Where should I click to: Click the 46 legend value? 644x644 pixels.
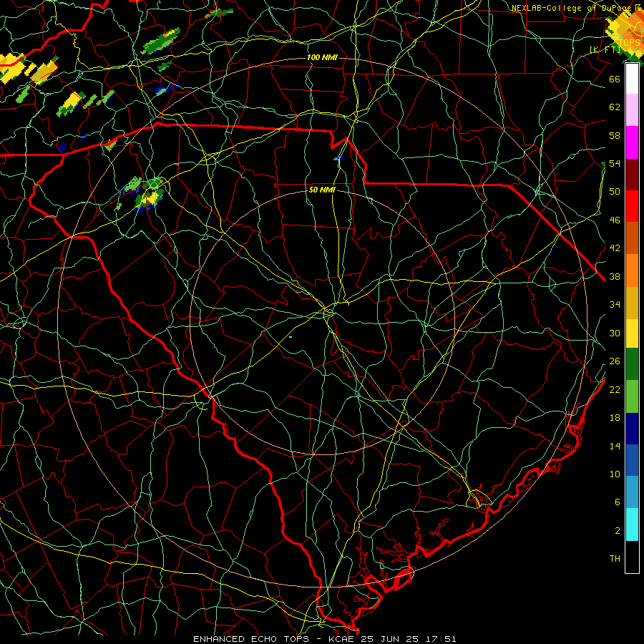pos(615,220)
